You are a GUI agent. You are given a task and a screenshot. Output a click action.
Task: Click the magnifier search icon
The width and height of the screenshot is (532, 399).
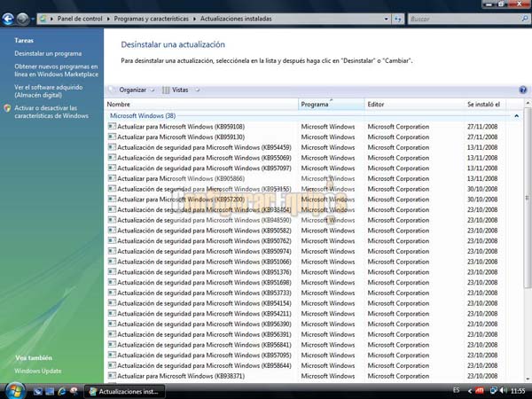tap(525, 19)
